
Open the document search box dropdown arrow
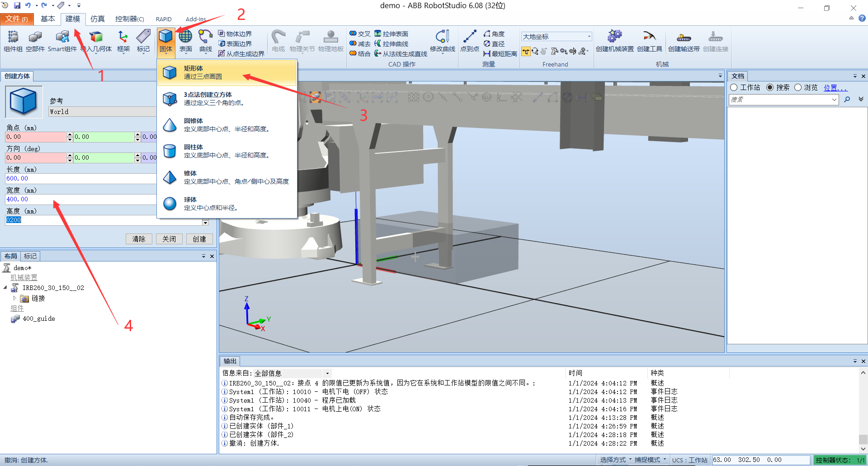(835, 100)
